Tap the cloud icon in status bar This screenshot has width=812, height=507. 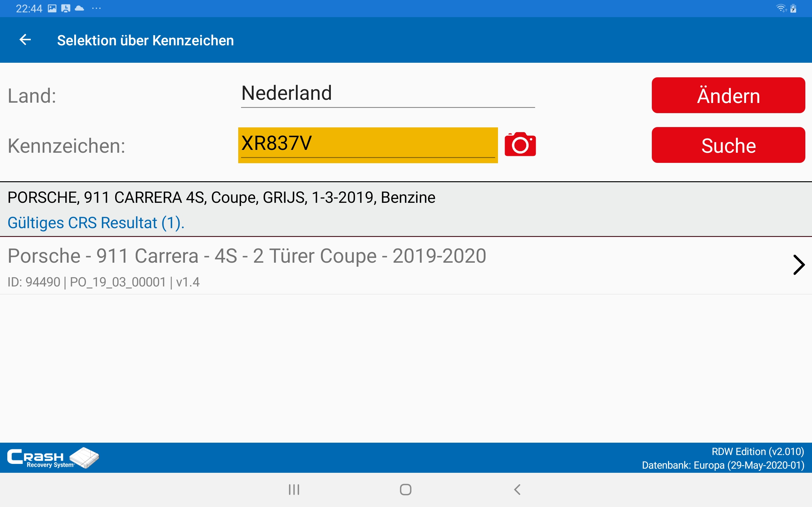[x=80, y=8]
